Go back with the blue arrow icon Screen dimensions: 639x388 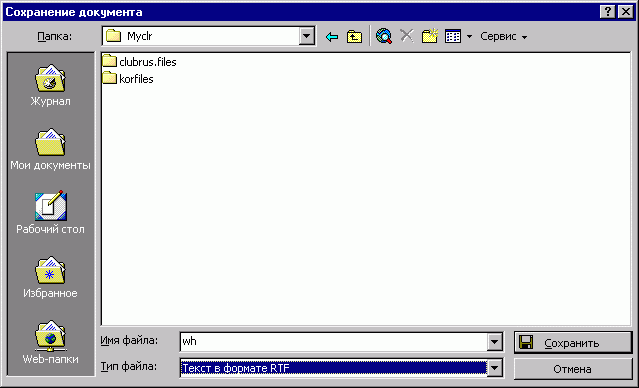click(332, 37)
